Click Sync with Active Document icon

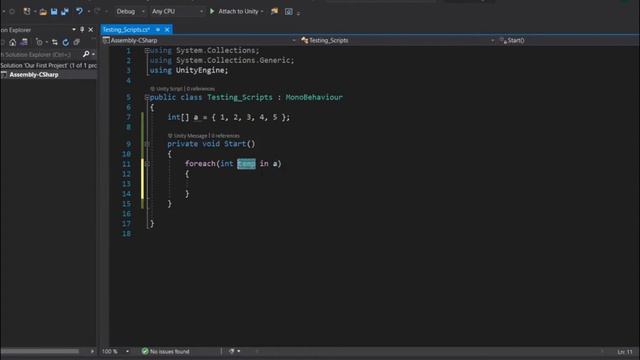point(55,42)
